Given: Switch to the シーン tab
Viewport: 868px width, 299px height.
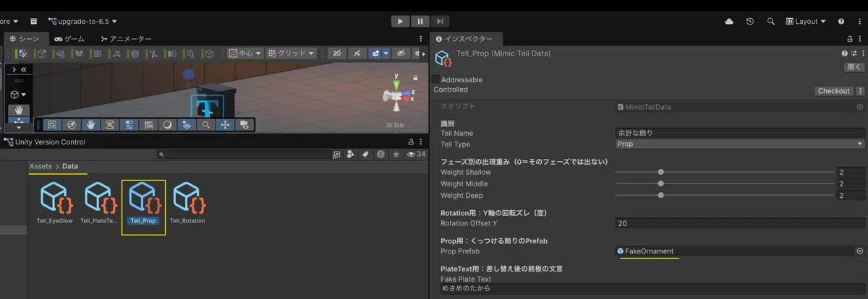Looking at the screenshot, I should [25, 39].
